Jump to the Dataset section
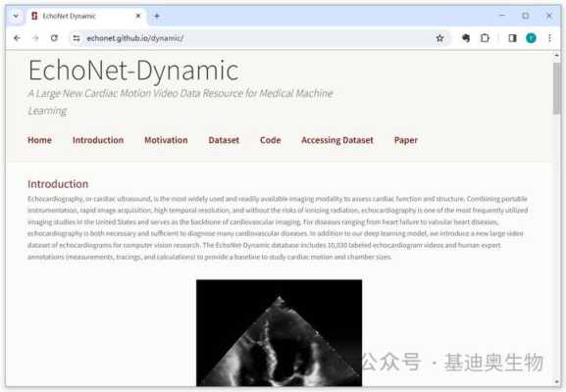 tap(224, 140)
